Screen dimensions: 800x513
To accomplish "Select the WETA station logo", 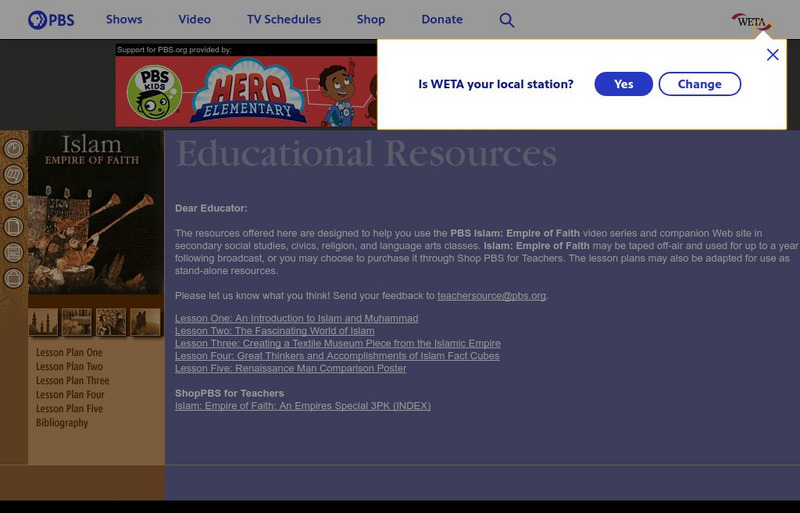I will point(752,22).
